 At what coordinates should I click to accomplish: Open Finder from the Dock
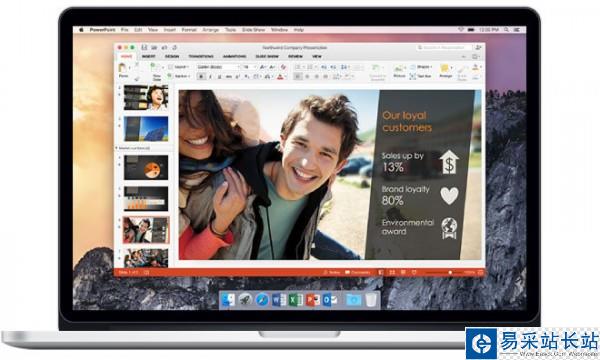pyautogui.click(x=228, y=300)
